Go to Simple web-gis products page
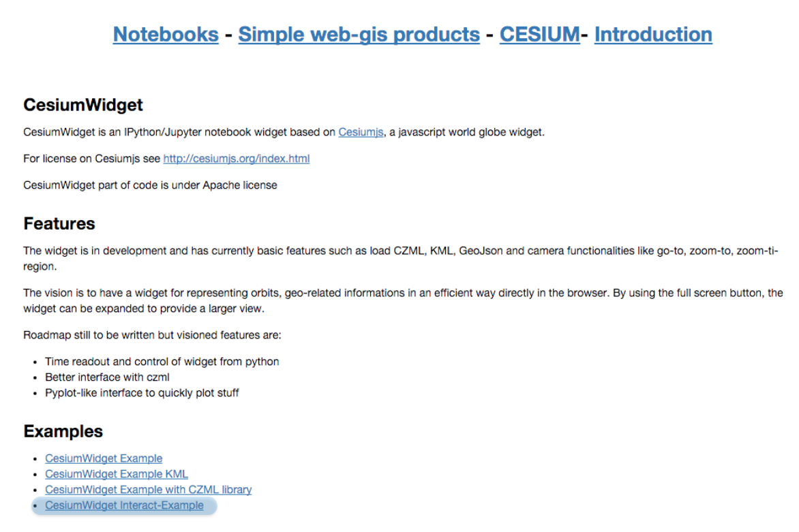Viewport: 799px width, 532px height. coord(359,35)
